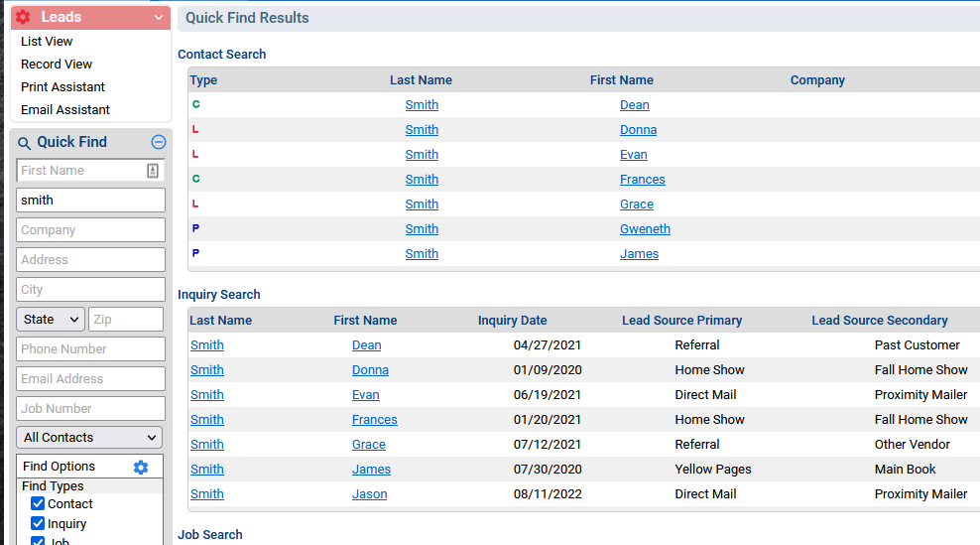Click the C type icon for Frances
This screenshot has height=545, width=980.
pyautogui.click(x=195, y=179)
